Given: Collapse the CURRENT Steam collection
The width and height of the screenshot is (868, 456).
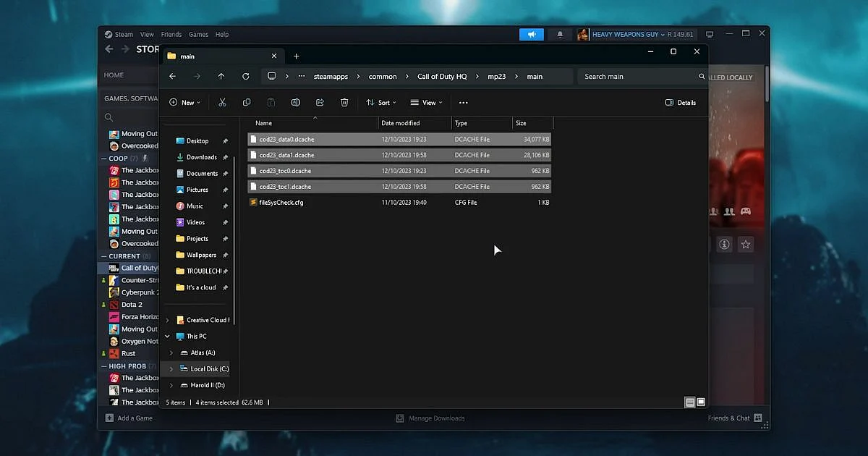Looking at the screenshot, I should pos(103,256).
